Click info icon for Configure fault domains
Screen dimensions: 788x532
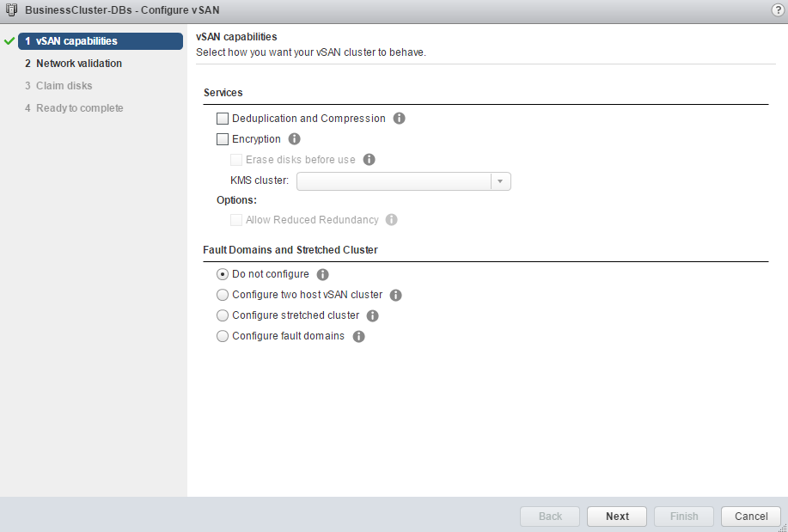click(x=359, y=337)
